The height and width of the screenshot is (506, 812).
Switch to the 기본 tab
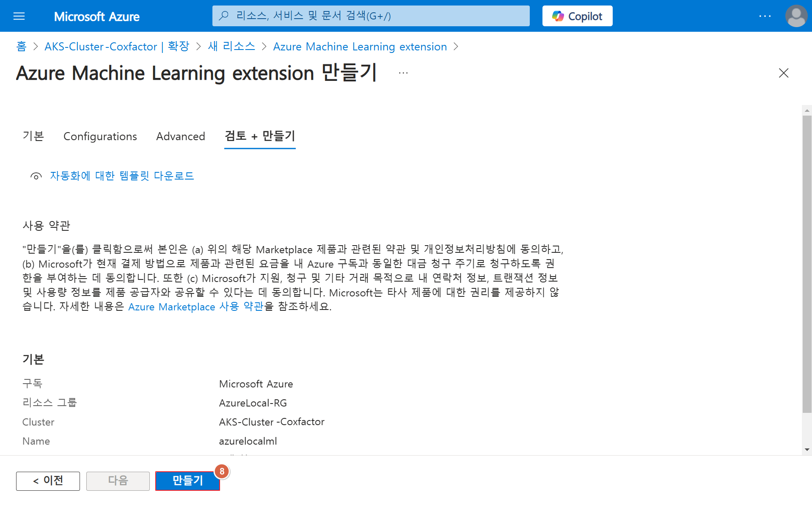(x=33, y=136)
